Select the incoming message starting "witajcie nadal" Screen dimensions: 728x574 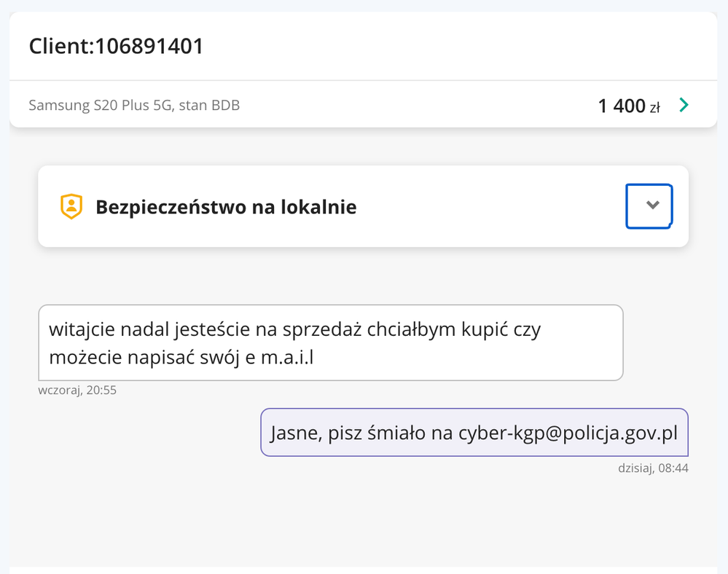pyautogui.click(x=330, y=342)
